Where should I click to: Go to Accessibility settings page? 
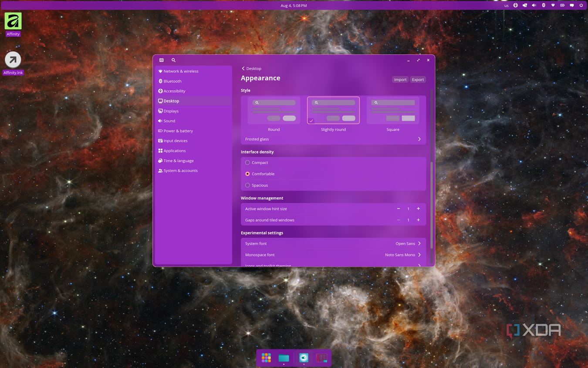[193, 91]
